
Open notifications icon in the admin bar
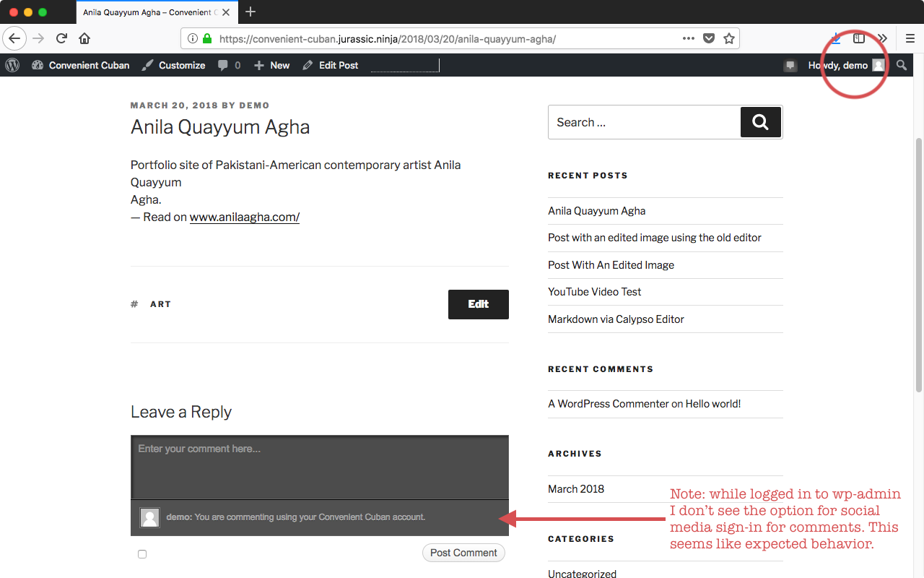(x=790, y=65)
